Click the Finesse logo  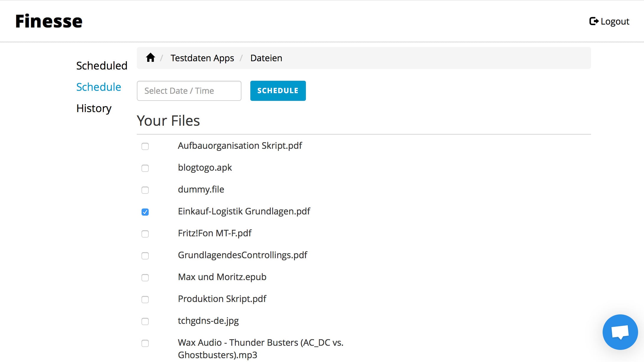point(49,21)
